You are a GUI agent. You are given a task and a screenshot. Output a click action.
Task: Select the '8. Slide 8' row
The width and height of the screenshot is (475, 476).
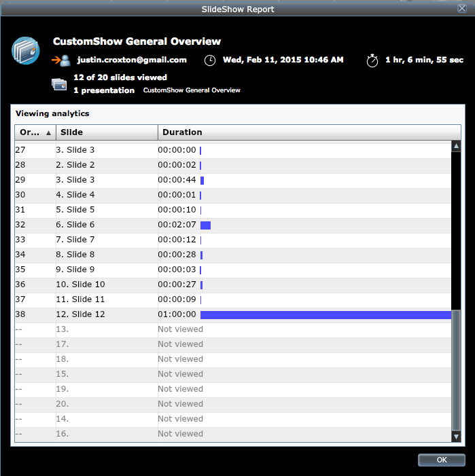tap(233, 255)
